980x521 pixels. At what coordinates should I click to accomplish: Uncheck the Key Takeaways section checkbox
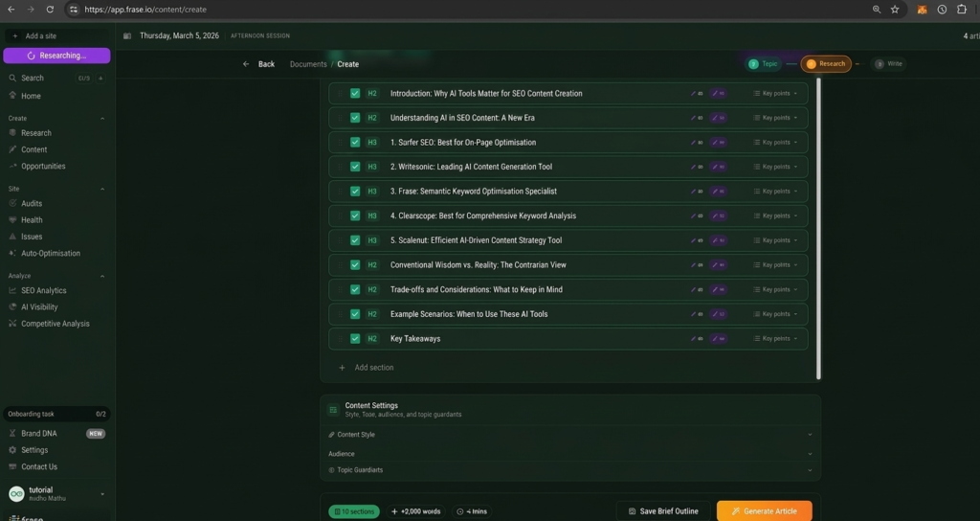pos(355,339)
